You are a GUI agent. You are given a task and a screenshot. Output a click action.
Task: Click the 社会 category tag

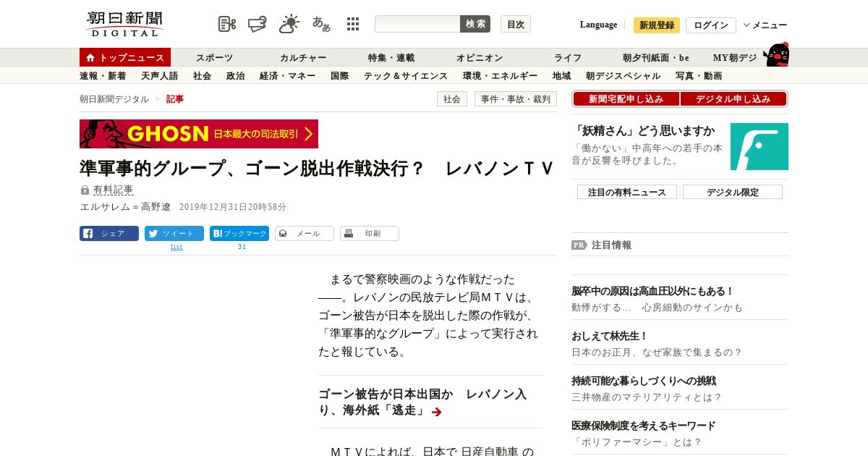pyautogui.click(x=452, y=99)
